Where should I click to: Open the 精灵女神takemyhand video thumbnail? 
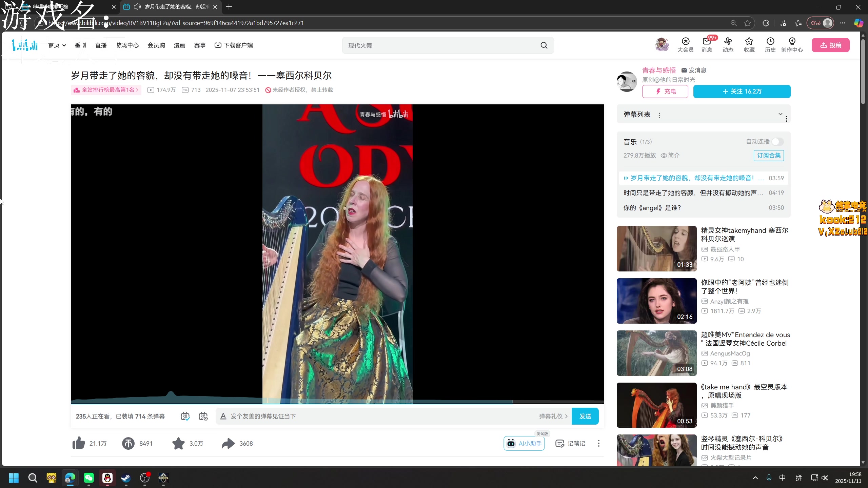656,248
